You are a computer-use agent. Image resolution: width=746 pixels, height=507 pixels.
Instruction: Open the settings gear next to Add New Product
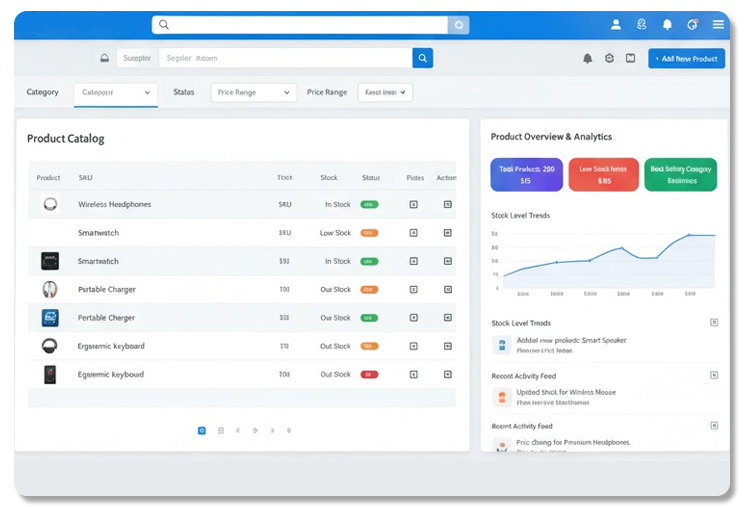click(609, 59)
